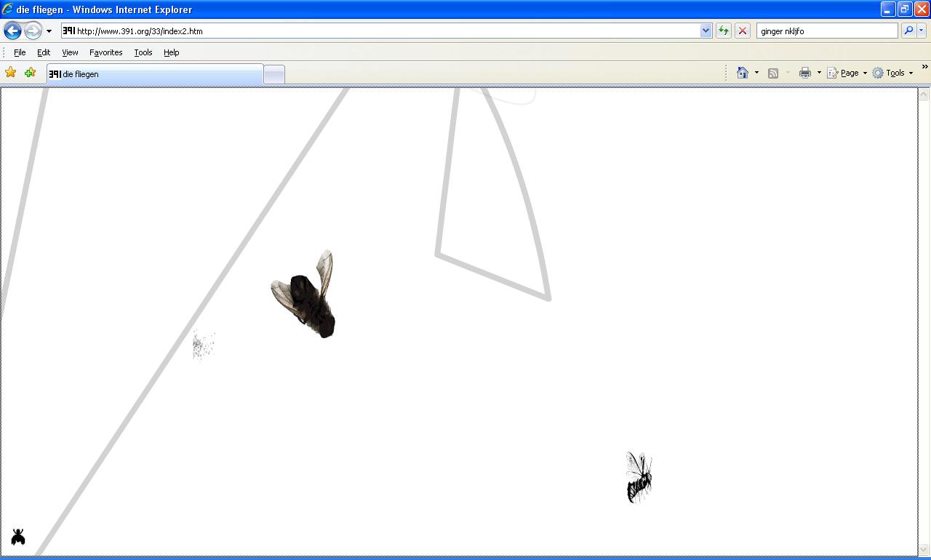Restore down the Internet Explorer window

[904, 9]
